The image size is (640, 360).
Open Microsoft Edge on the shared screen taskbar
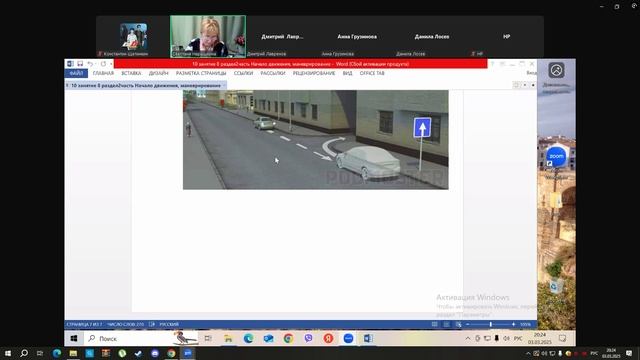[248, 338]
